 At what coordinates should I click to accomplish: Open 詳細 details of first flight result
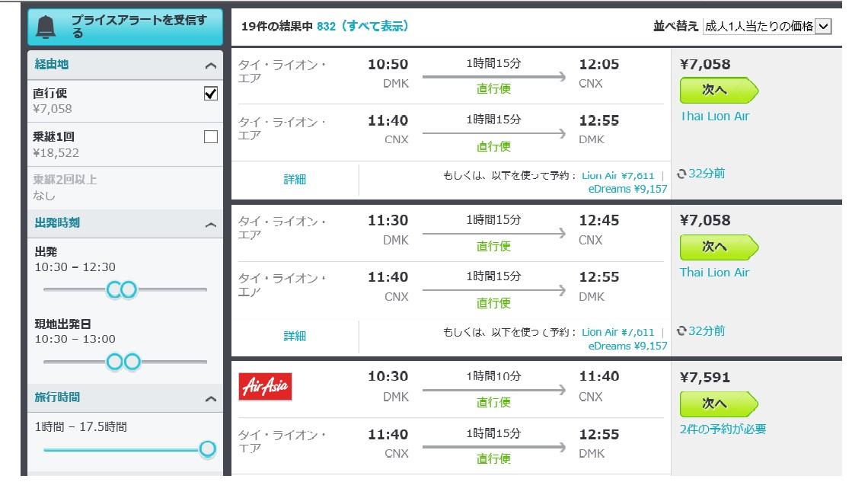[x=295, y=180]
